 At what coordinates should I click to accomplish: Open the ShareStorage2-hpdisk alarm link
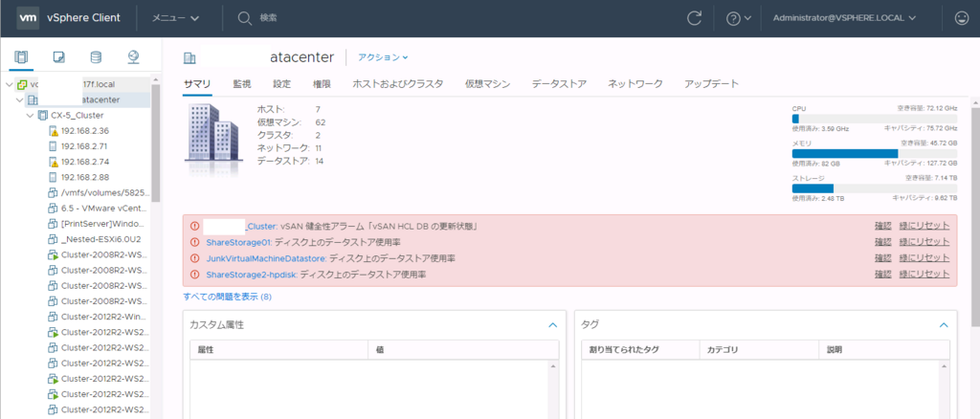[x=252, y=275]
